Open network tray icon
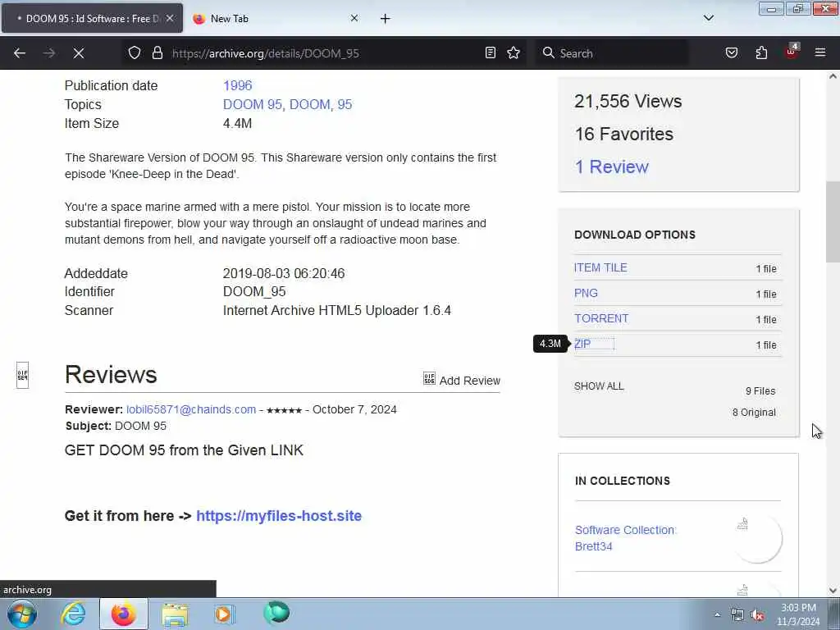Screen dimensions: 840x630 pyautogui.click(x=737, y=615)
